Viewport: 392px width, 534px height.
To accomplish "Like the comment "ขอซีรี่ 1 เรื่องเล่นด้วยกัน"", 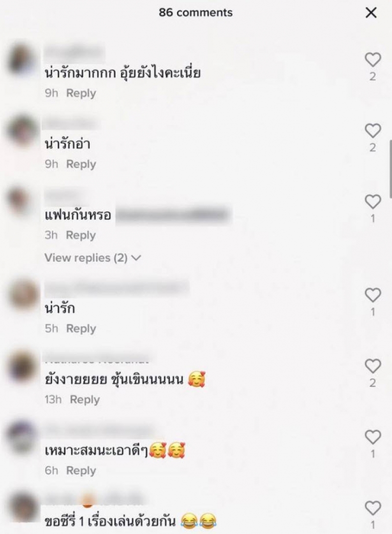I will pos(372,508).
